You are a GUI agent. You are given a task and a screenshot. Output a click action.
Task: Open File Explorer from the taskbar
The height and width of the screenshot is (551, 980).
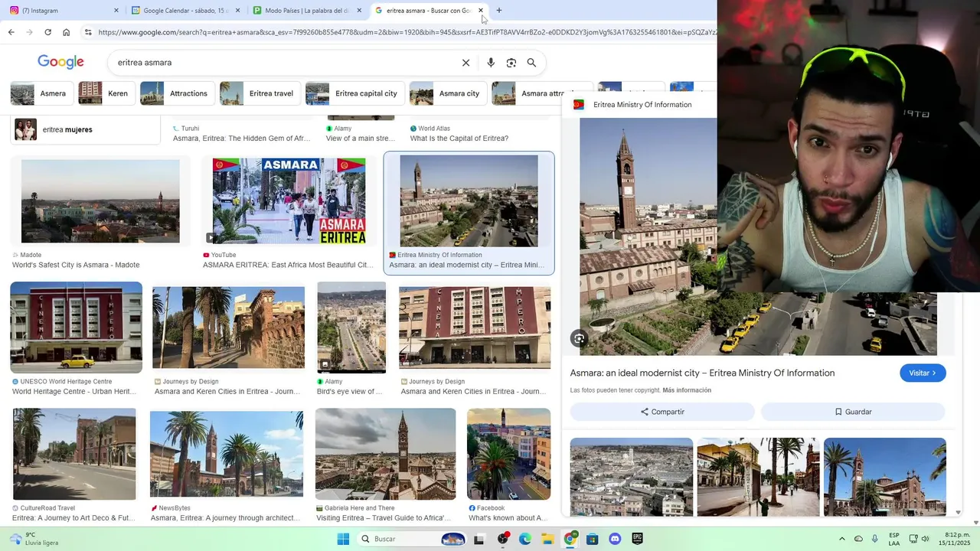click(547, 539)
